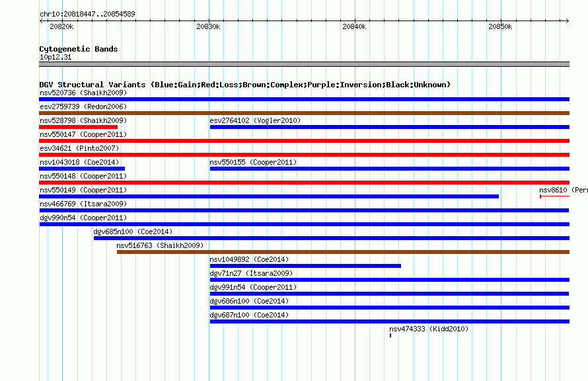
Task: Select the blue nsv550149 gain bar
Action: pos(269,196)
